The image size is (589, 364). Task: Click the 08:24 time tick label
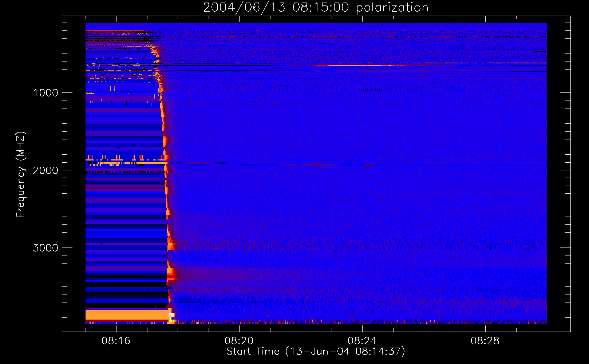(x=362, y=341)
